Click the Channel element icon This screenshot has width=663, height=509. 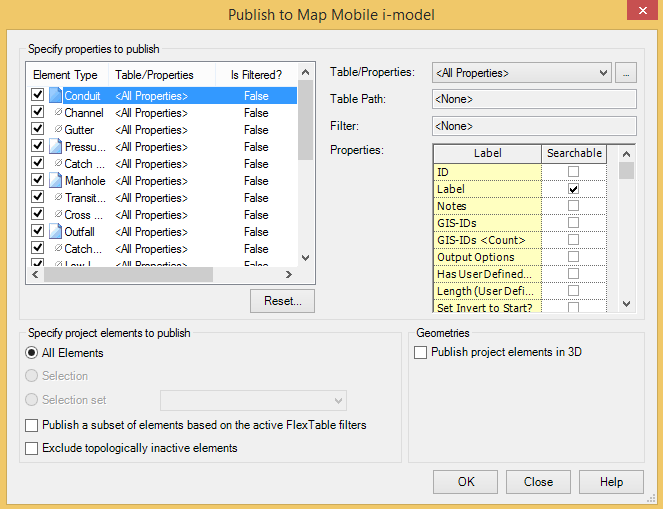[58, 112]
